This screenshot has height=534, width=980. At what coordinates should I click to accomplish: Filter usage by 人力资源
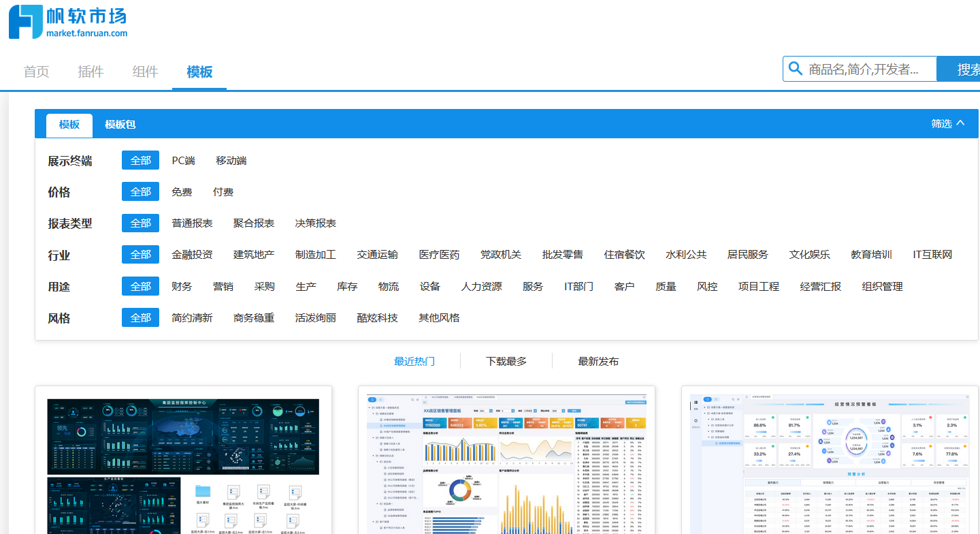point(482,287)
